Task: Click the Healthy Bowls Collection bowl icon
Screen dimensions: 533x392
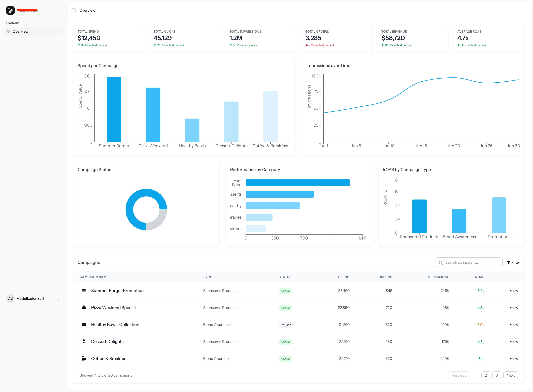Action: 84,325
